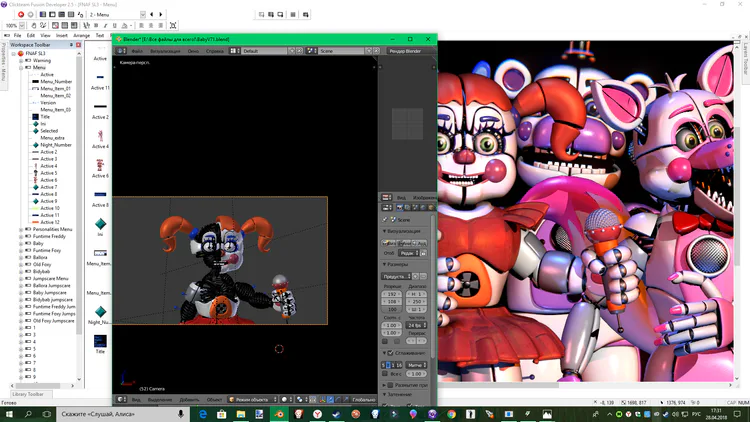Collapse the Menu frame node
This screenshot has height=422, width=750.
pos(21,67)
